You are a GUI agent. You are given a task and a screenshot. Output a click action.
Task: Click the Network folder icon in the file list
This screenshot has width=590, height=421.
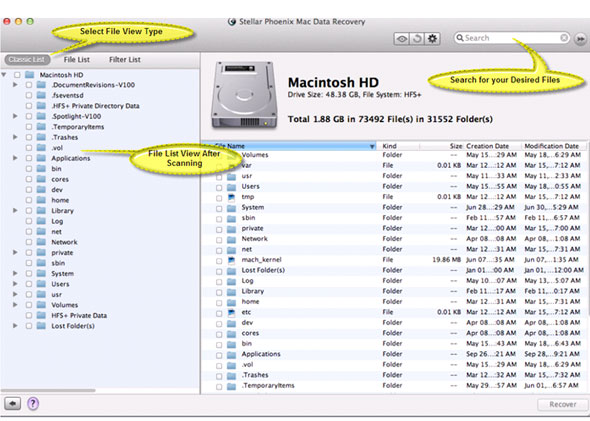point(231,239)
